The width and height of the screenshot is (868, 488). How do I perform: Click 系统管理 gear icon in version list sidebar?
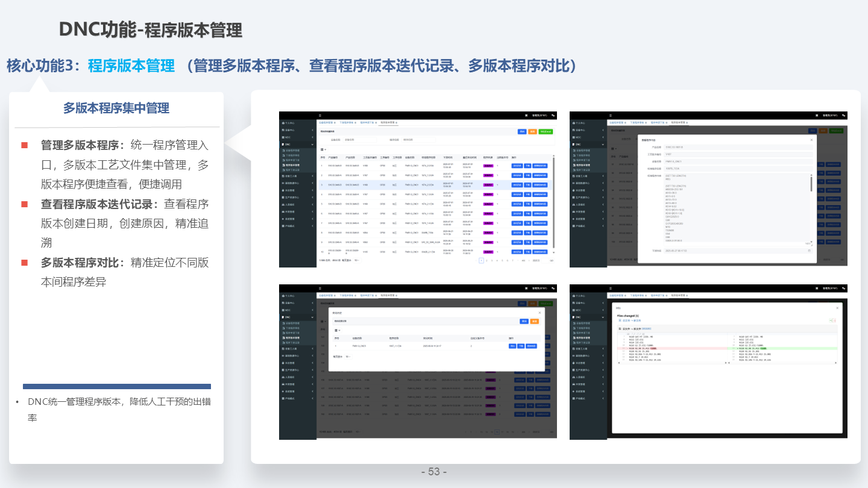tap(283, 219)
